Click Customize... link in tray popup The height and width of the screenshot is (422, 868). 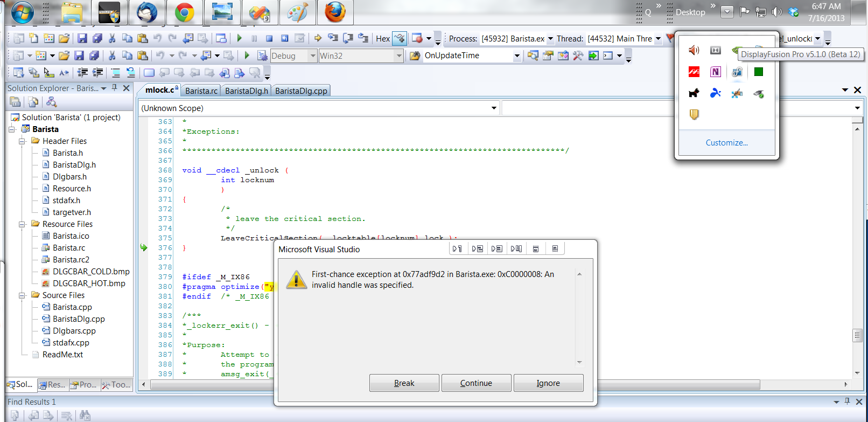point(726,143)
